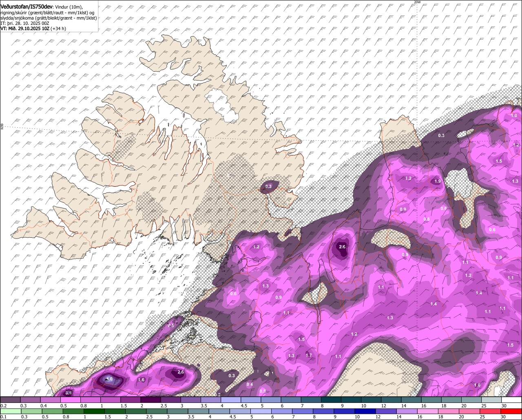
Task: Pick grey-teal swatch between snow 20 and 25
Action: click(471, 400)
